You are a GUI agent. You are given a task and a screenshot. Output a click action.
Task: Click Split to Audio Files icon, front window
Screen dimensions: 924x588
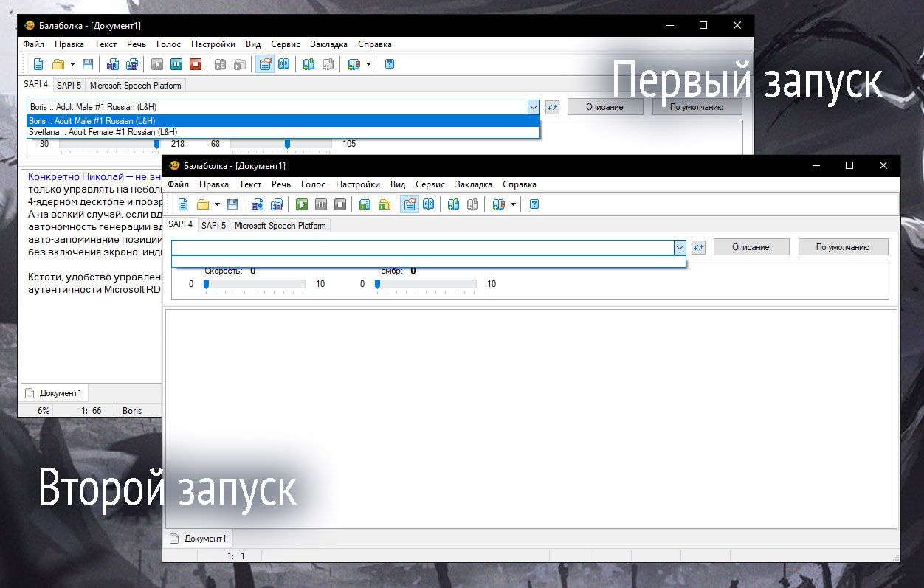click(x=277, y=204)
